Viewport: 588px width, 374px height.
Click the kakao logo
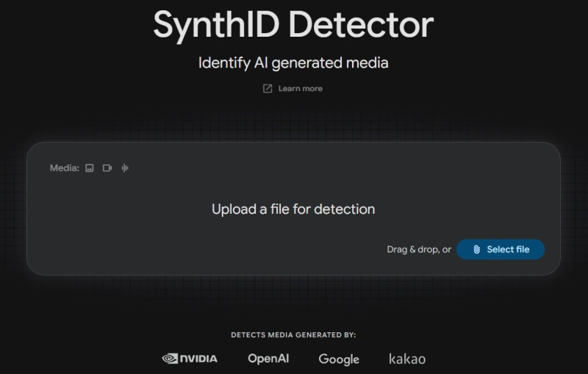(x=407, y=359)
